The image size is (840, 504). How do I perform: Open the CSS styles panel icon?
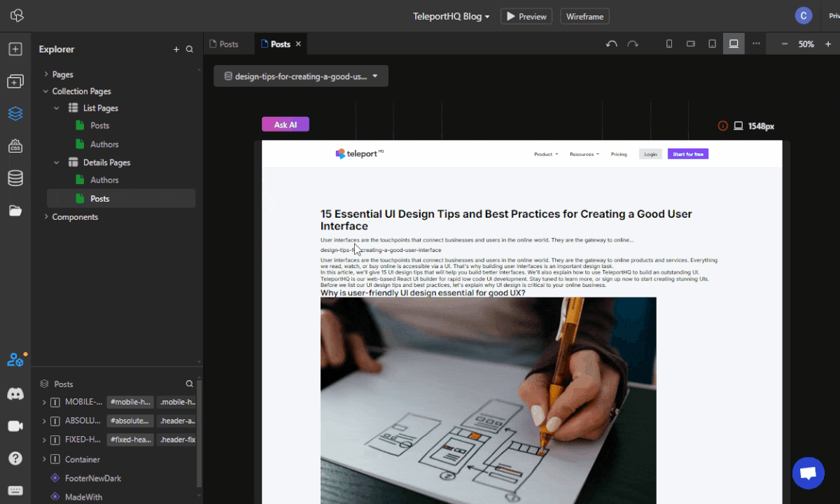15,146
